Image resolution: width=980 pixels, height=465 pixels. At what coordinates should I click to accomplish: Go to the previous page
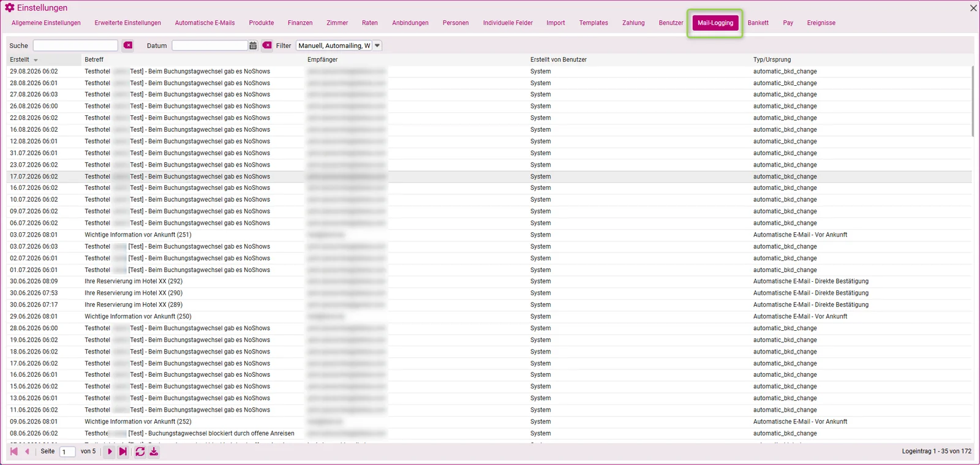coord(27,452)
